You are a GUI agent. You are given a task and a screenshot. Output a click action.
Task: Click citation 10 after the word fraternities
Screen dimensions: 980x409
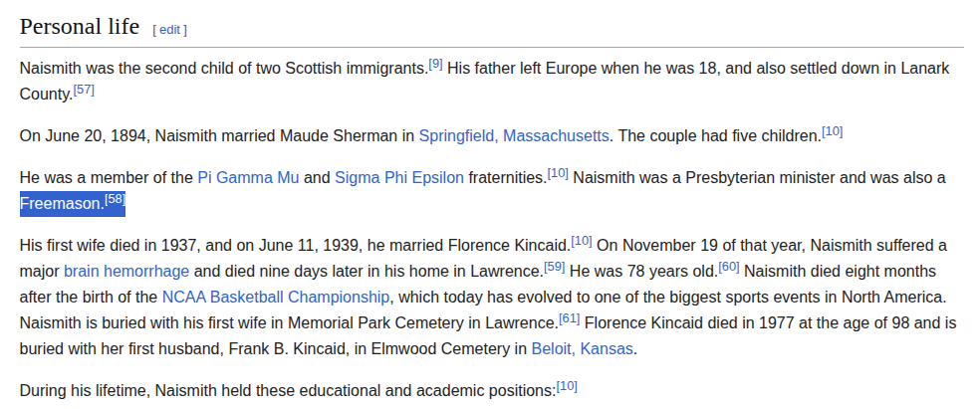coord(558,174)
